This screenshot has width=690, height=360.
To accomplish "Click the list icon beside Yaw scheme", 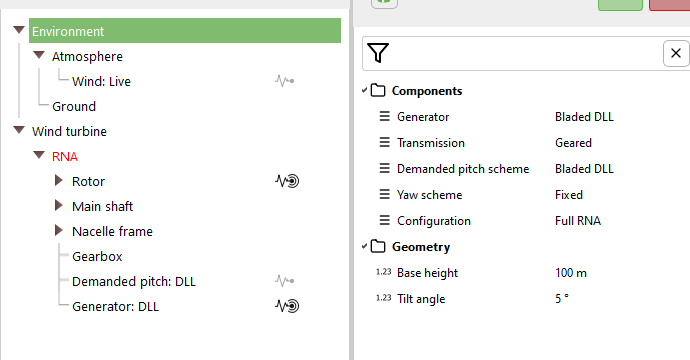I will click(x=385, y=194).
